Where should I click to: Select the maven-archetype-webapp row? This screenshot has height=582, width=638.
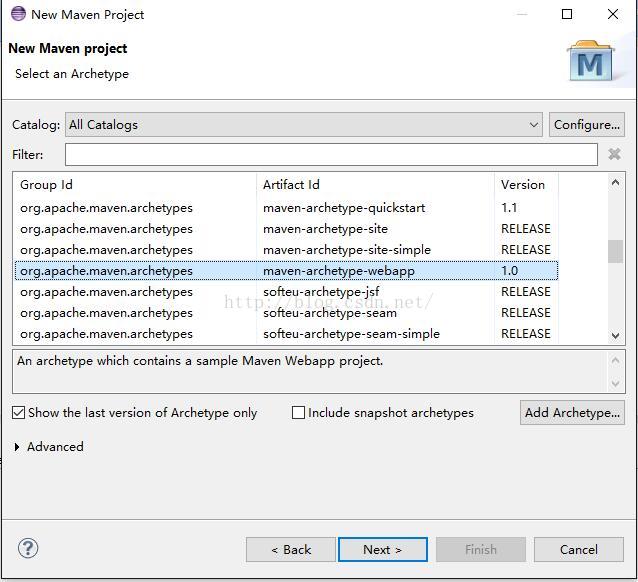click(286, 271)
